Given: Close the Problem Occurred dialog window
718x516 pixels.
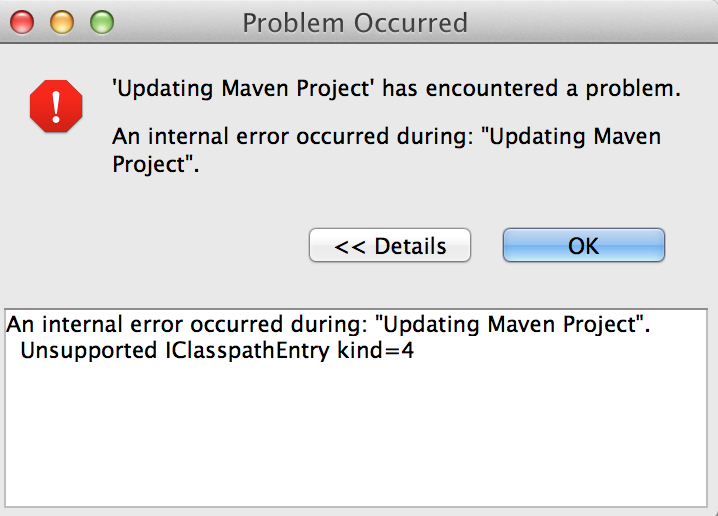Looking at the screenshot, I should click(22, 21).
